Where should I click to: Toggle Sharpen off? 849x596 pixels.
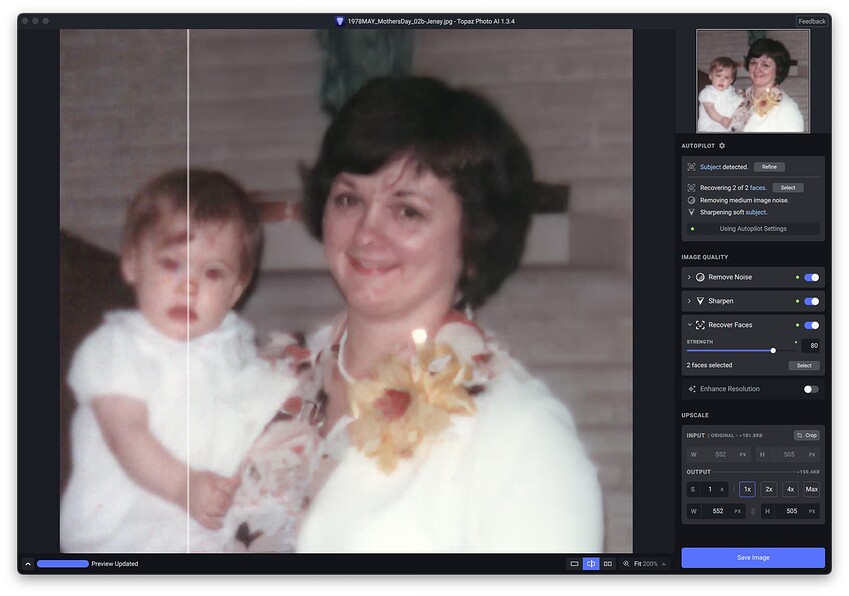tap(811, 301)
